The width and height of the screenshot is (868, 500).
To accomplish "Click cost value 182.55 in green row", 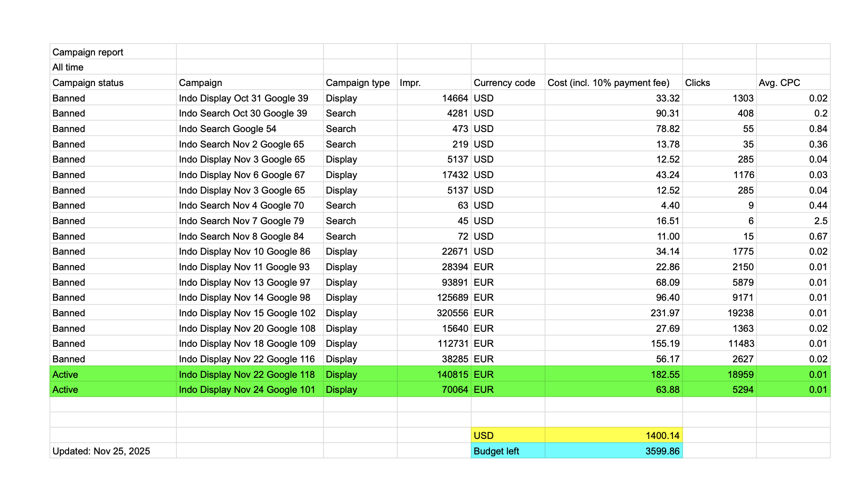I will point(614,375).
